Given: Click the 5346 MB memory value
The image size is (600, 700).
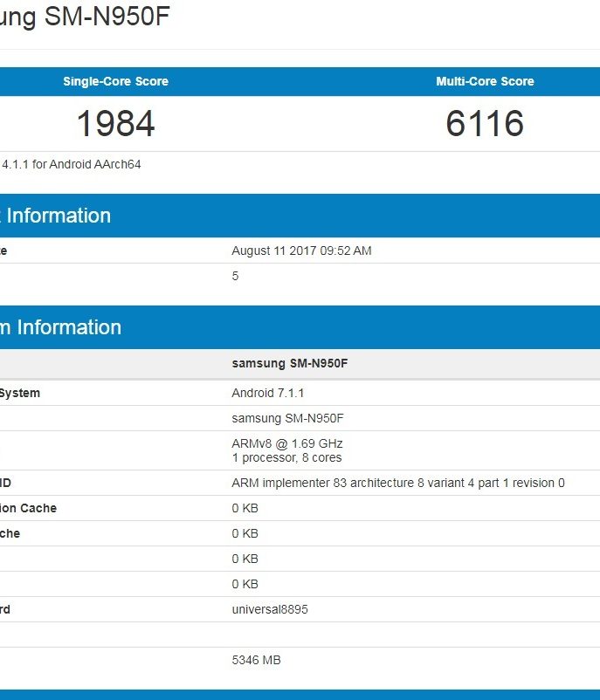Looking at the screenshot, I should (256, 661).
